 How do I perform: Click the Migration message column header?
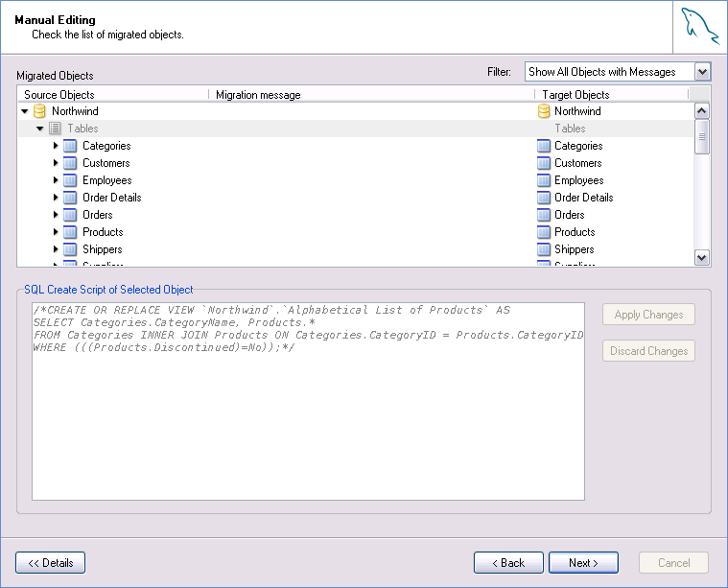click(x=371, y=95)
